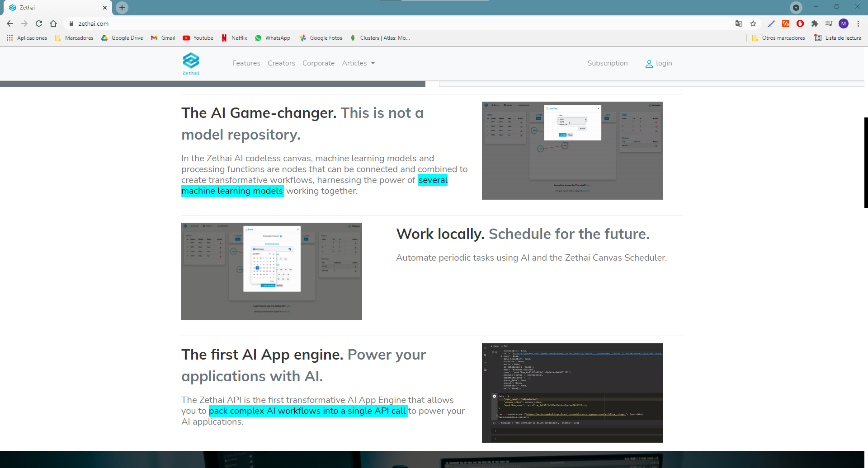
Task: Close the Zethai tab
Action: tap(105, 8)
